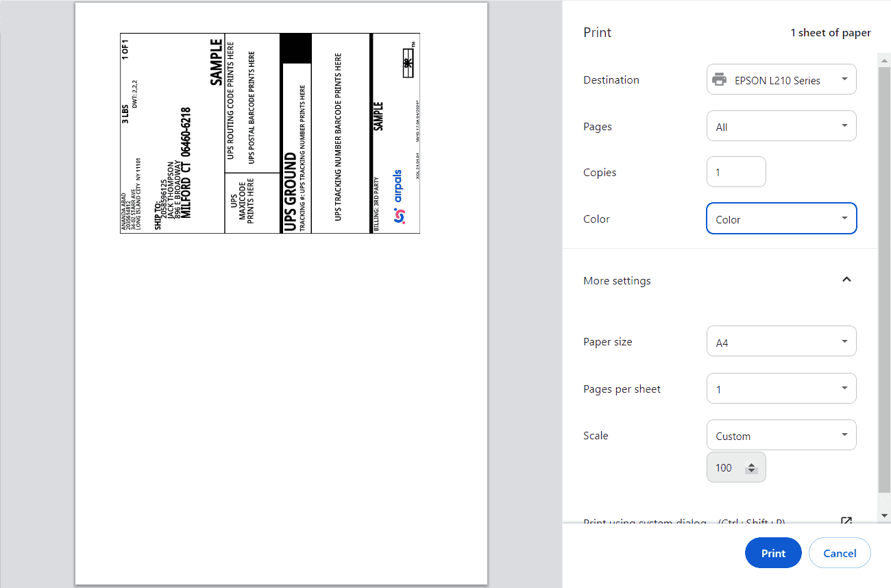
Task: Click the Cancel button
Action: (x=840, y=552)
